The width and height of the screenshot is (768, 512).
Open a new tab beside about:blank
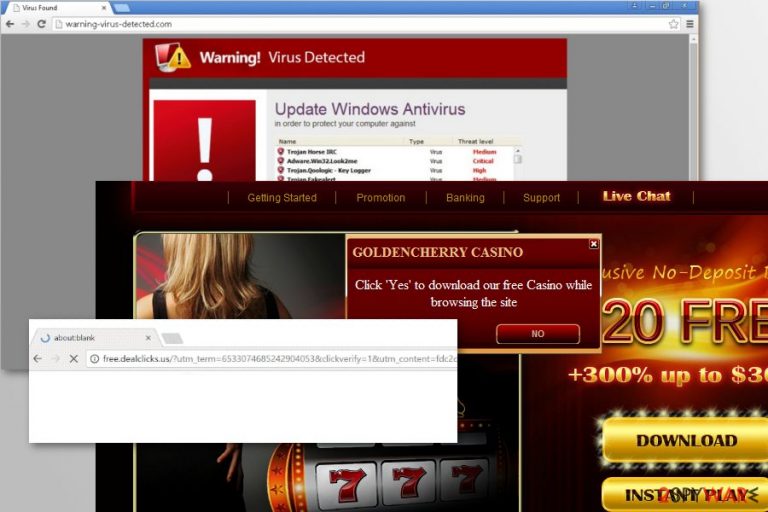(x=172, y=338)
